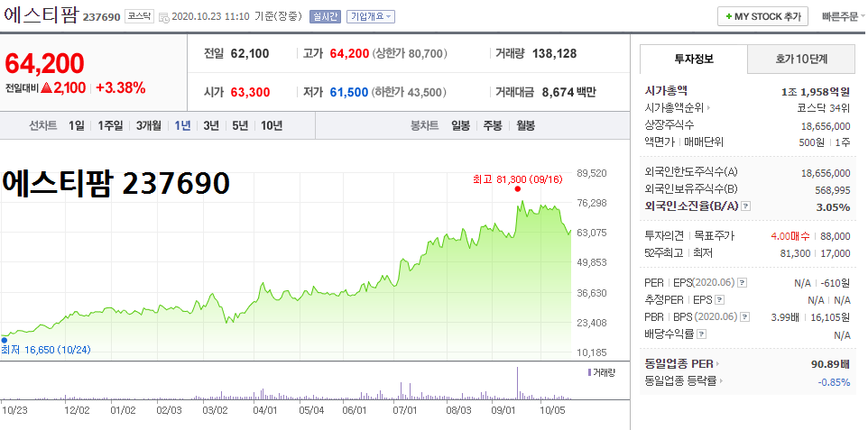This screenshot has height=430, width=868.
Task: Open the 기업개요 dropdown
Action: coord(371,16)
